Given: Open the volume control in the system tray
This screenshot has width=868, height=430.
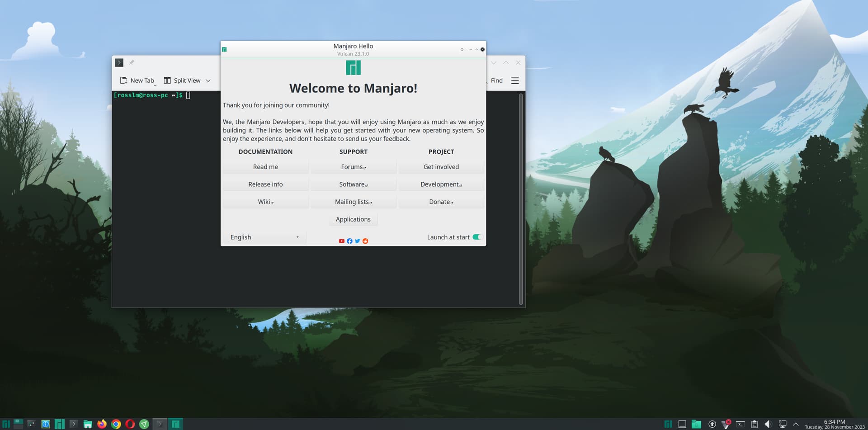Looking at the screenshot, I should point(769,424).
